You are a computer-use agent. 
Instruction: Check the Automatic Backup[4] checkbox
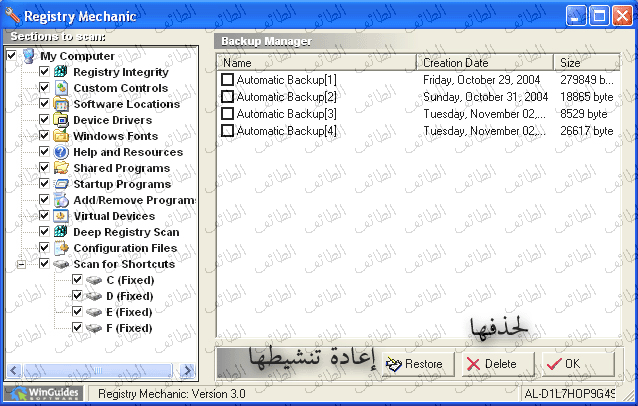coord(227,131)
